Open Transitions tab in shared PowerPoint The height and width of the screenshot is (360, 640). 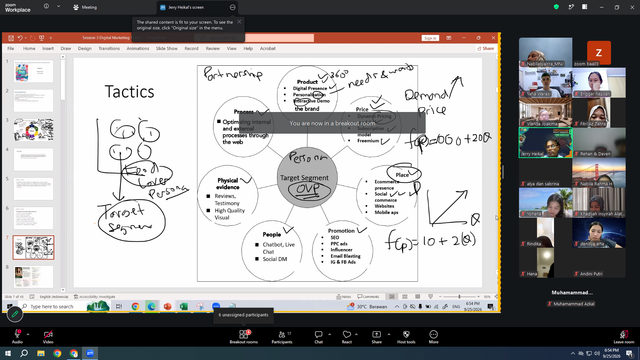109,48
